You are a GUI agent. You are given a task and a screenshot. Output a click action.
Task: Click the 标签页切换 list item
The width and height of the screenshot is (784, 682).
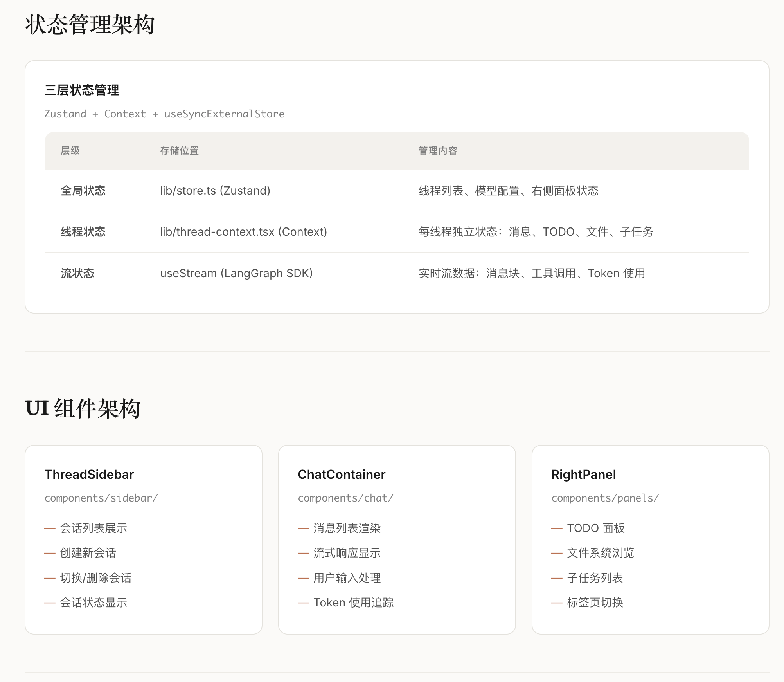[x=595, y=603]
